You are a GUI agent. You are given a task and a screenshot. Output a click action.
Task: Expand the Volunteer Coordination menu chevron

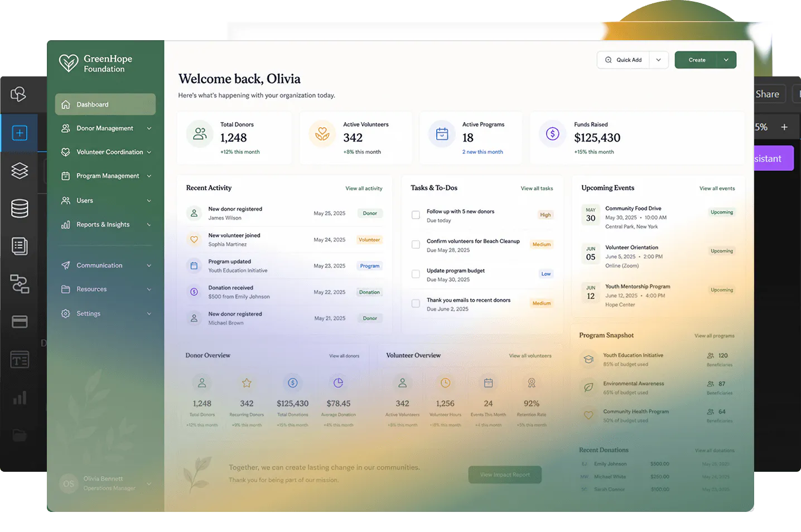[149, 152]
